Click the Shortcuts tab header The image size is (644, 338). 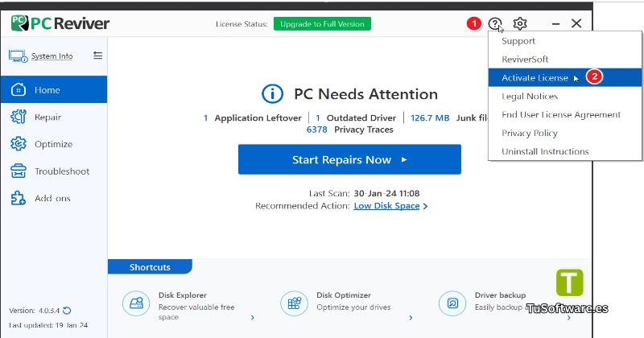click(x=150, y=267)
